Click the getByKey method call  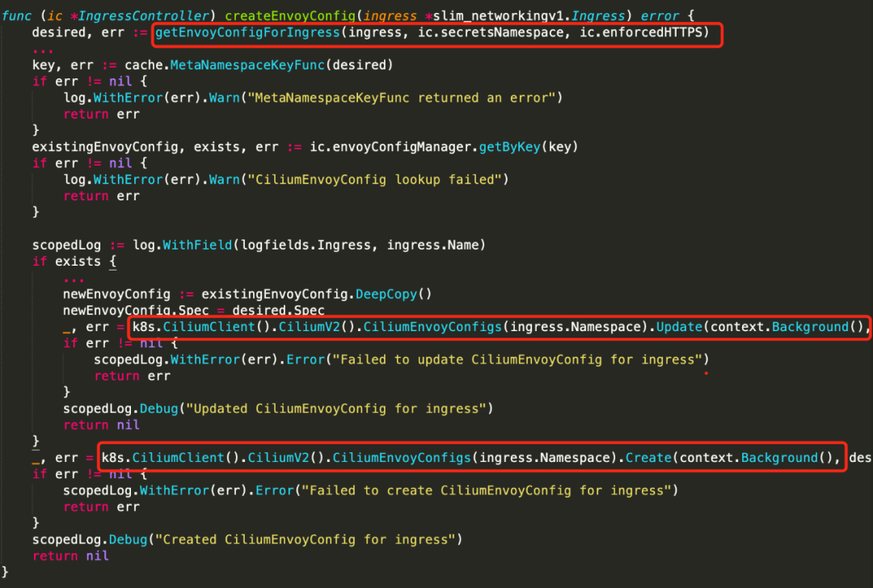[x=509, y=147]
